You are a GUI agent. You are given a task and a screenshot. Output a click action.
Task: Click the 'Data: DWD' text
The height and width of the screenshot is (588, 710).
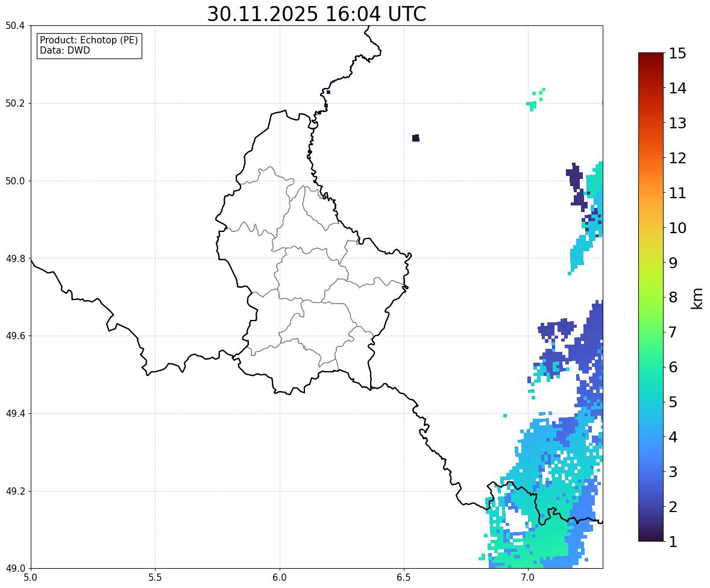coord(64,50)
